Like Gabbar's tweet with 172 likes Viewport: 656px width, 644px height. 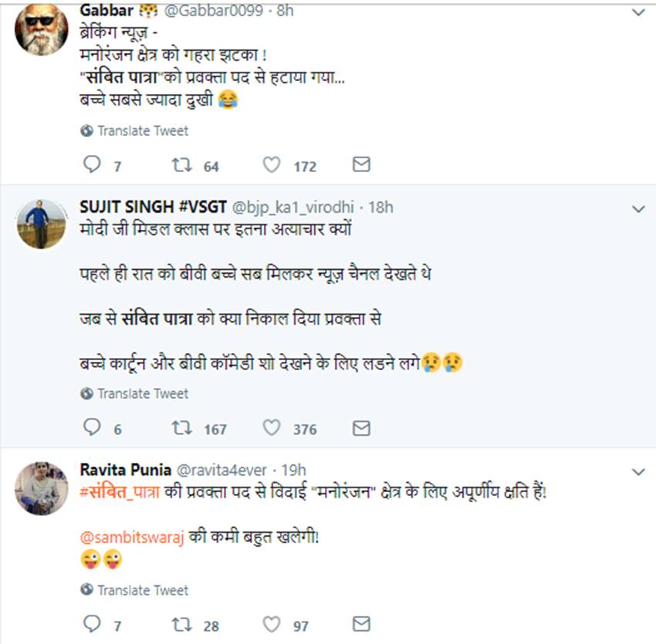click(271, 165)
